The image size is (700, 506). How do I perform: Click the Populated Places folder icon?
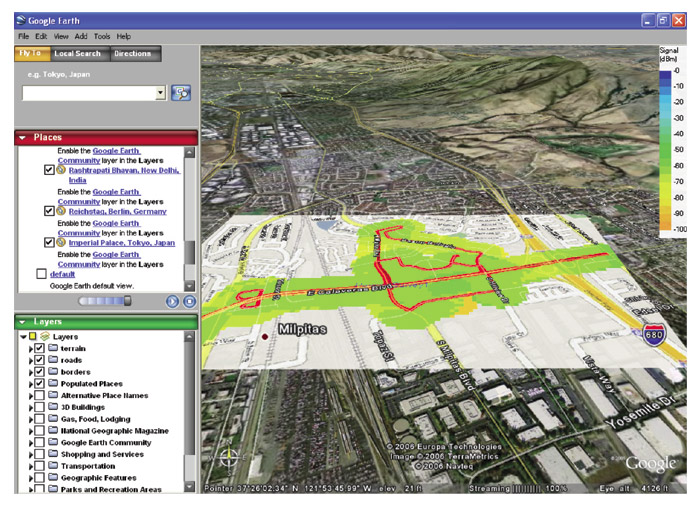coord(53,383)
